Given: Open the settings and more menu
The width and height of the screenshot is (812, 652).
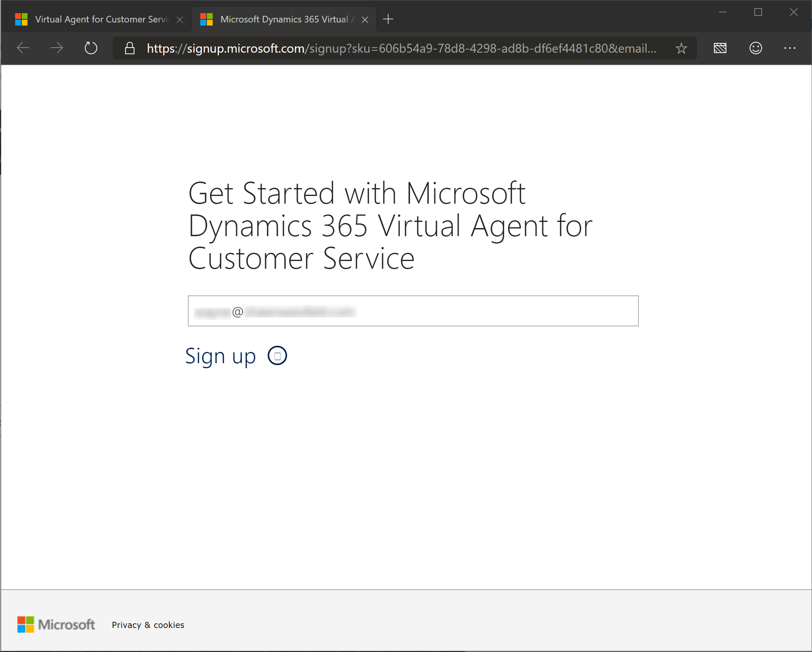Looking at the screenshot, I should (x=790, y=48).
